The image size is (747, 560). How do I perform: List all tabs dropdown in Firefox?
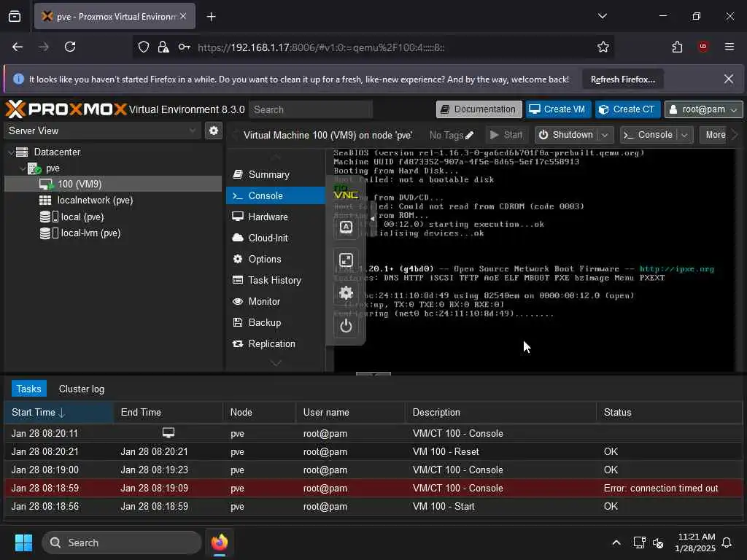(602, 16)
